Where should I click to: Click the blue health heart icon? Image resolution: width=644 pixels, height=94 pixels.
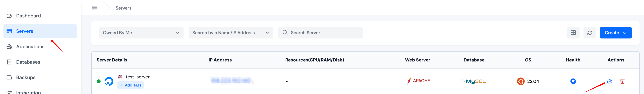click(x=573, y=81)
